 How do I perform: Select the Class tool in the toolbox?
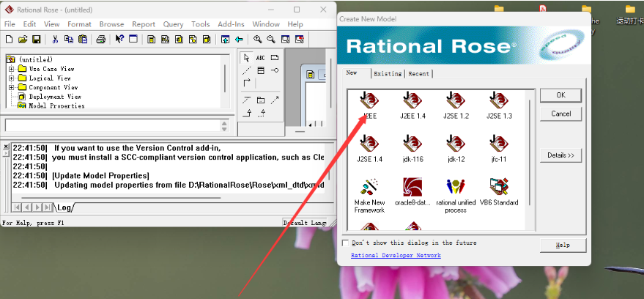tap(260, 70)
